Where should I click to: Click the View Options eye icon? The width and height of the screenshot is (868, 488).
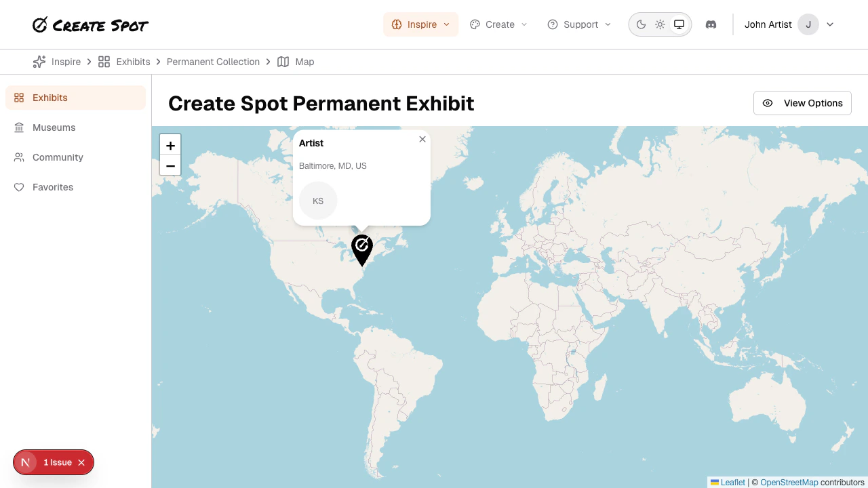(x=768, y=103)
